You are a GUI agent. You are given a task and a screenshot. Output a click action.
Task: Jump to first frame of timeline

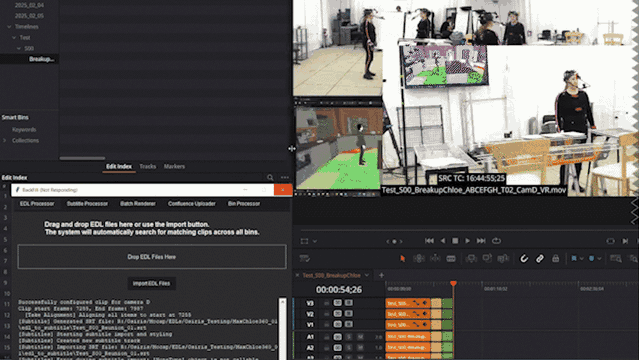point(429,241)
